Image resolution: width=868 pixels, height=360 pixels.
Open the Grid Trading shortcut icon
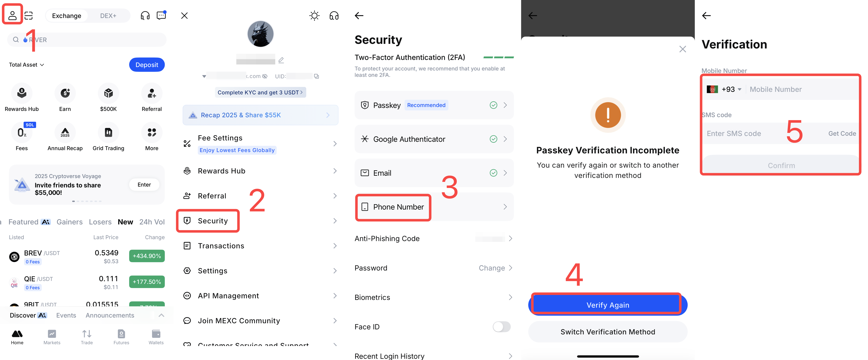pyautogui.click(x=108, y=133)
